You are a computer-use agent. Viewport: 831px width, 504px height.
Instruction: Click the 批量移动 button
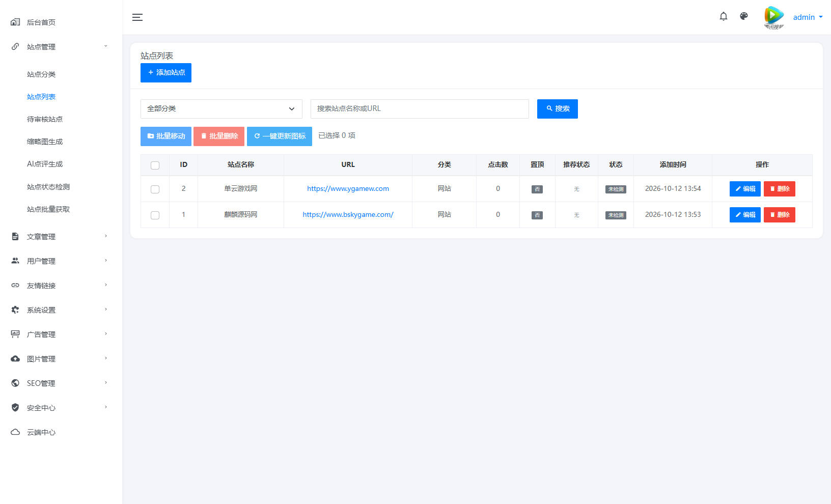[166, 136]
